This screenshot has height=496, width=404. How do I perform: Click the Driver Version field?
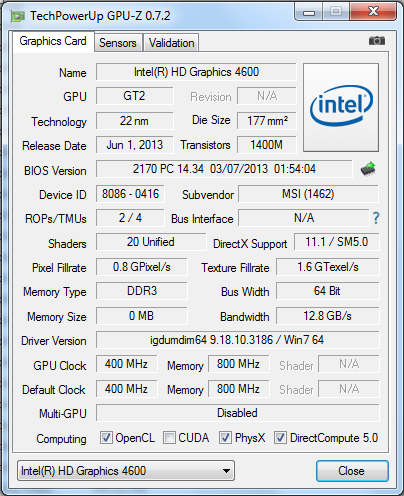click(x=238, y=340)
